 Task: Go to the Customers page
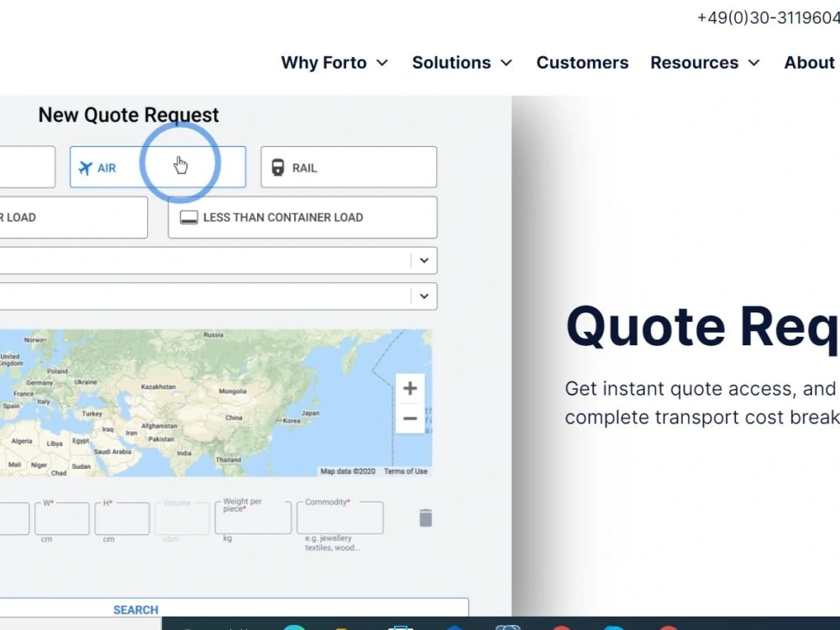click(x=582, y=63)
